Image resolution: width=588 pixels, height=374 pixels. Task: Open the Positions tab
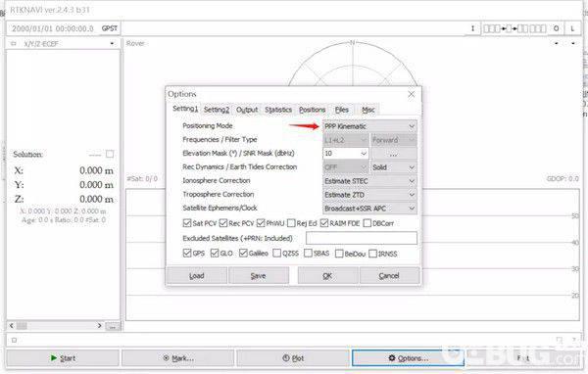tap(312, 110)
